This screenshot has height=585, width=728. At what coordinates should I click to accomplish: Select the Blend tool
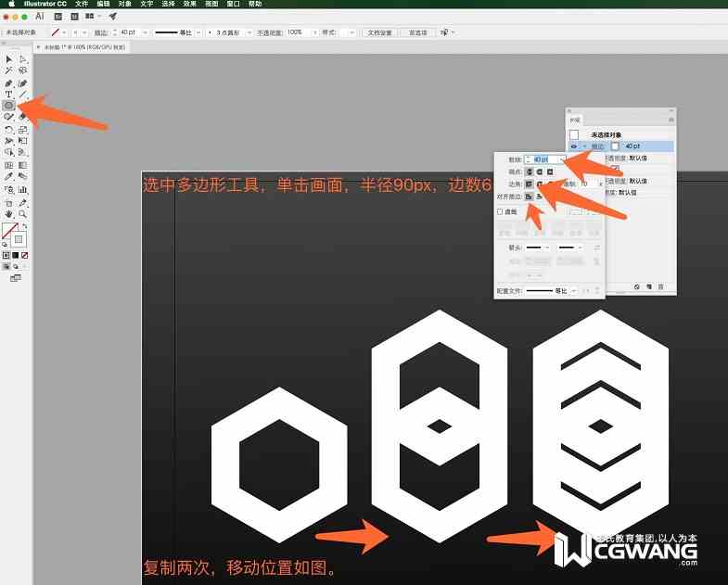tap(23, 176)
